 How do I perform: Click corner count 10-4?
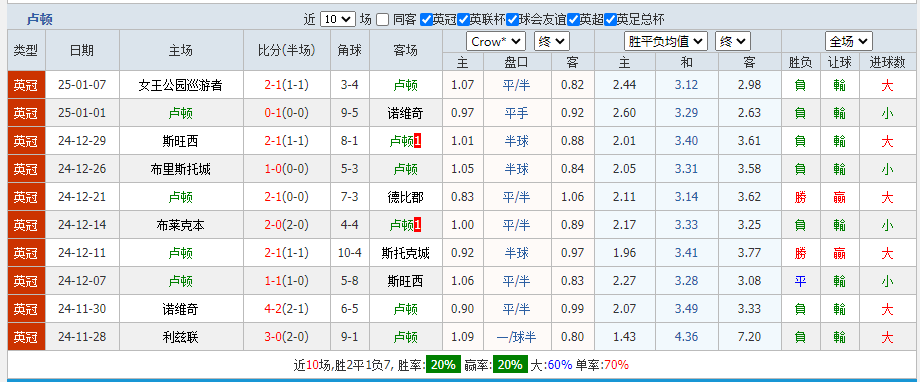tap(350, 253)
